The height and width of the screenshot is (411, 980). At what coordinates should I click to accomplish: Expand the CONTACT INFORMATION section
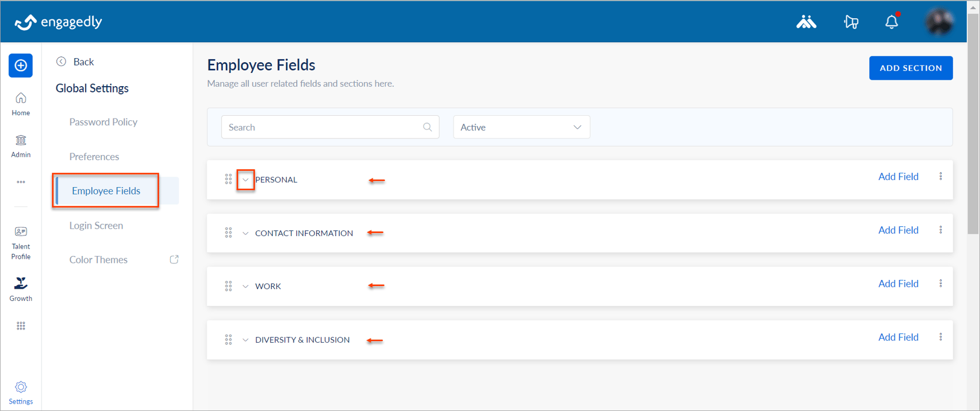pos(246,233)
